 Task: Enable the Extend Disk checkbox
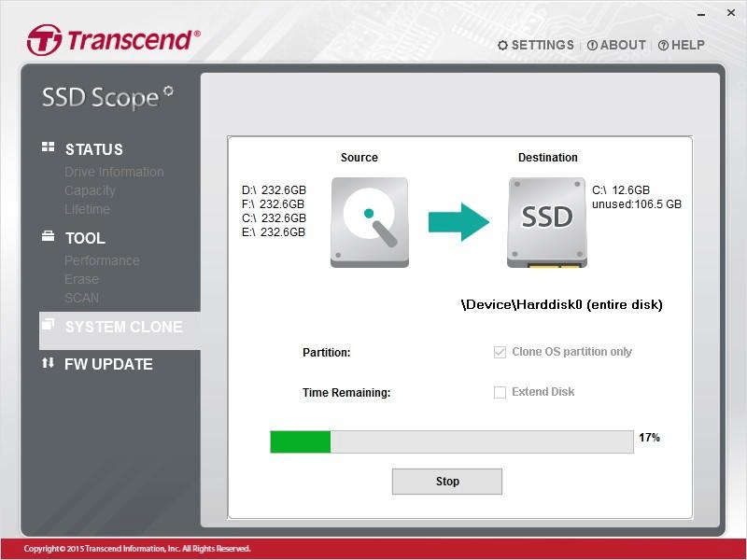click(x=500, y=392)
